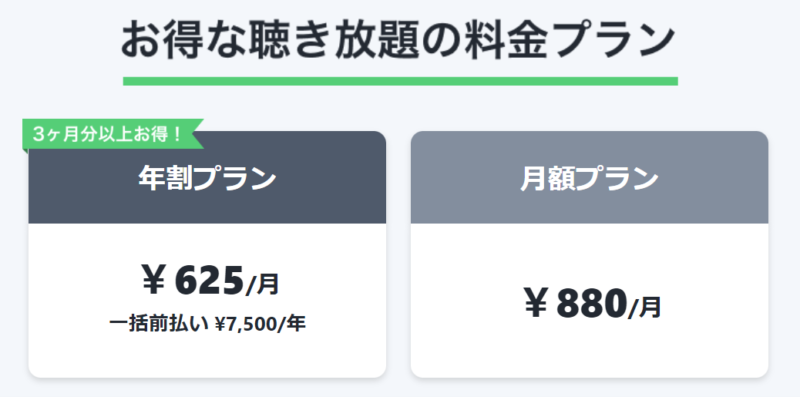Viewport: 800px width, 397px height.
Task: Click the 一括前払い label
Action: 159,324
